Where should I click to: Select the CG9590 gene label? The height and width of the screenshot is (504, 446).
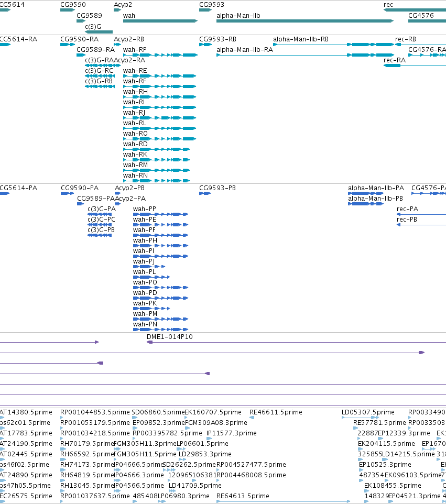click(73, 5)
